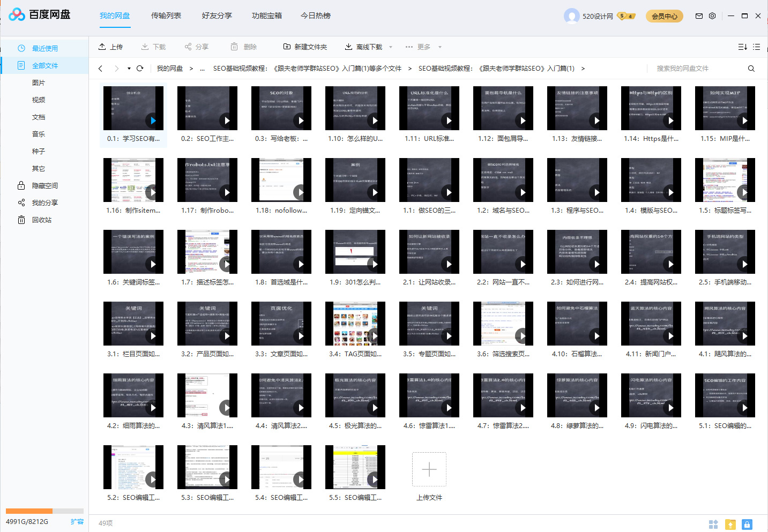The height and width of the screenshot is (532, 768).
Task: Click the storage usage progress bar
Action: click(x=44, y=511)
